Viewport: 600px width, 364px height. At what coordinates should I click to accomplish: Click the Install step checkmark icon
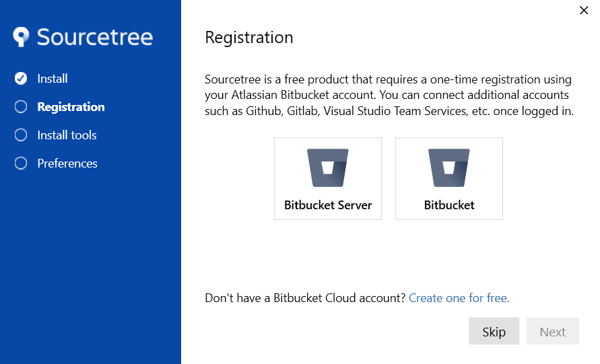[x=21, y=78]
